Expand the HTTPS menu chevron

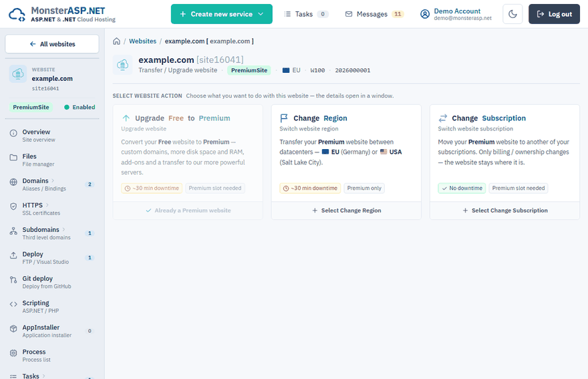tap(47, 205)
